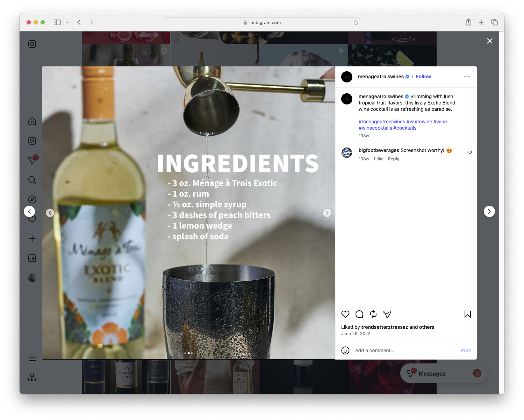Show next carousel image
Viewport: 524px width, 420px height.
click(327, 213)
